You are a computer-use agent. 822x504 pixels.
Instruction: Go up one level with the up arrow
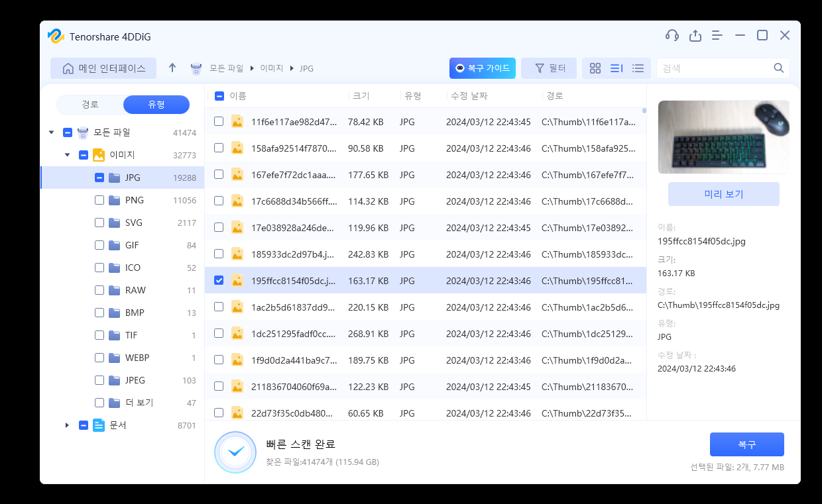(x=172, y=68)
